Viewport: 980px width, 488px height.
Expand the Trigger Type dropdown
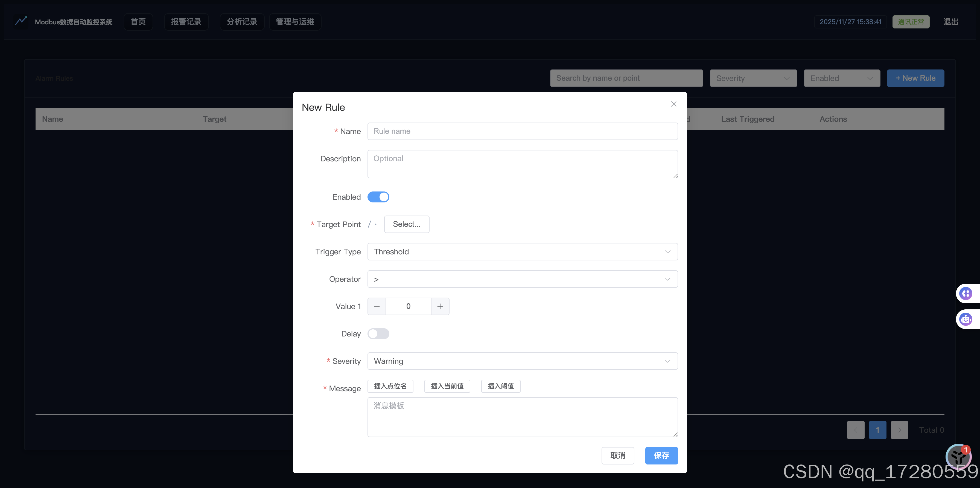522,252
